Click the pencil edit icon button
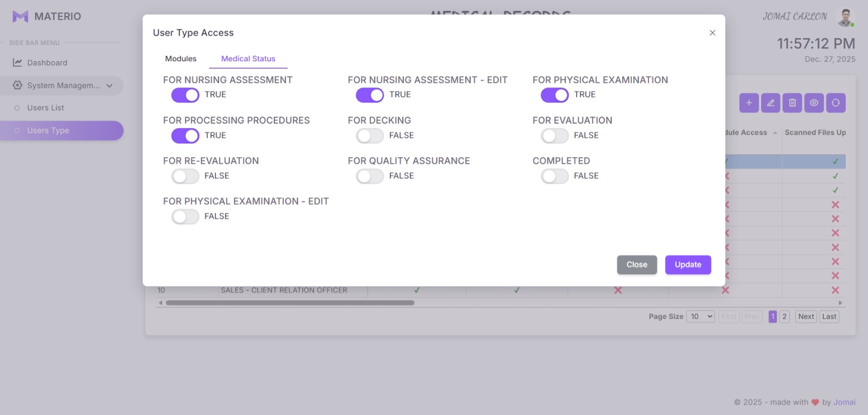The height and width of the screenshot is (415, 868). click(x=771, y=103)
